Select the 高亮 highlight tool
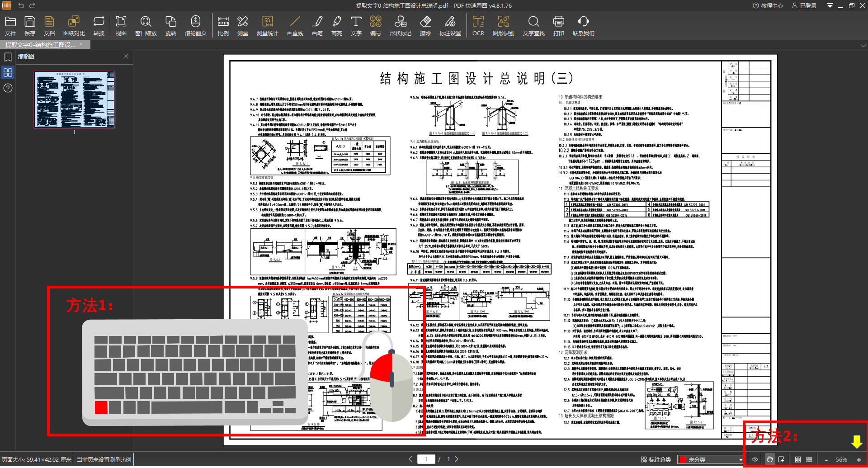This screenshot has height=468, width=868. (336, 26)
